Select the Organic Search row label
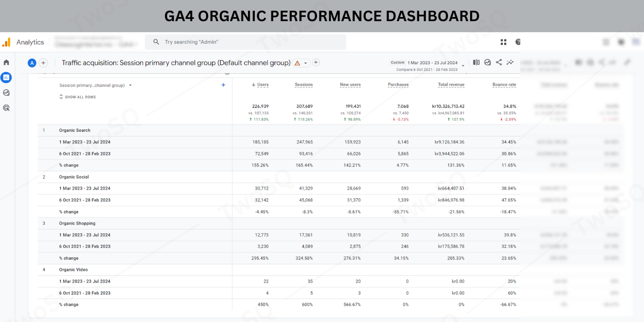Viewport: 644px width, 322px height. point(75,130)
